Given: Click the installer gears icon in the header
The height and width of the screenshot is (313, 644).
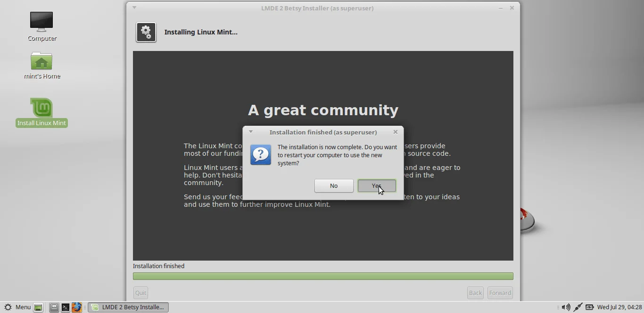Looking at the screenshot, I should click(146, 32).
